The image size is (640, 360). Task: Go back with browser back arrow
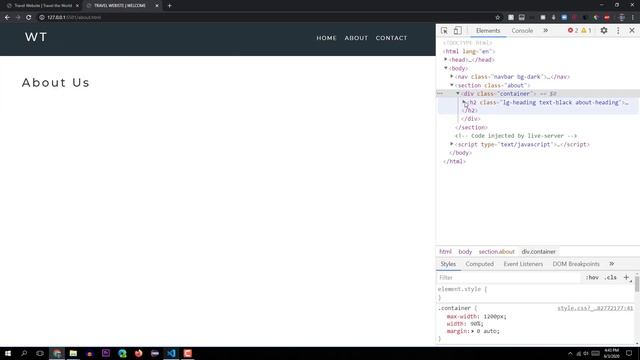pyautogui.click(x=7, y=18)
